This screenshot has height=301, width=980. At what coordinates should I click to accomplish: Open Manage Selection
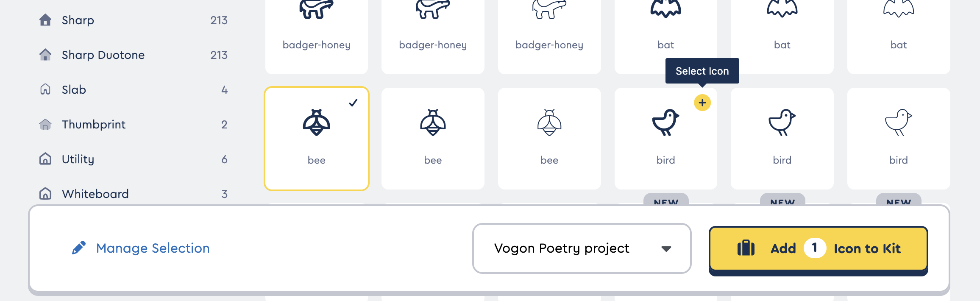pyautogui.click(x=153, y=248)
